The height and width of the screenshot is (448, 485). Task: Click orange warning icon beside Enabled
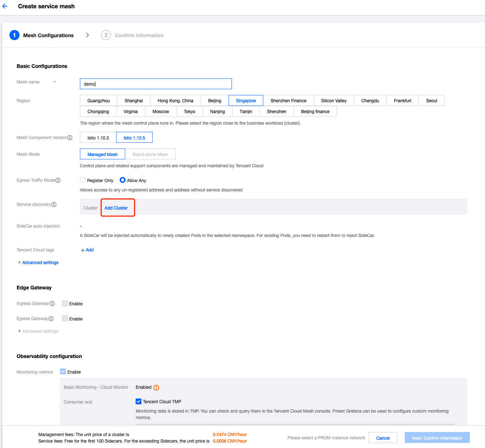pos(156,388)
